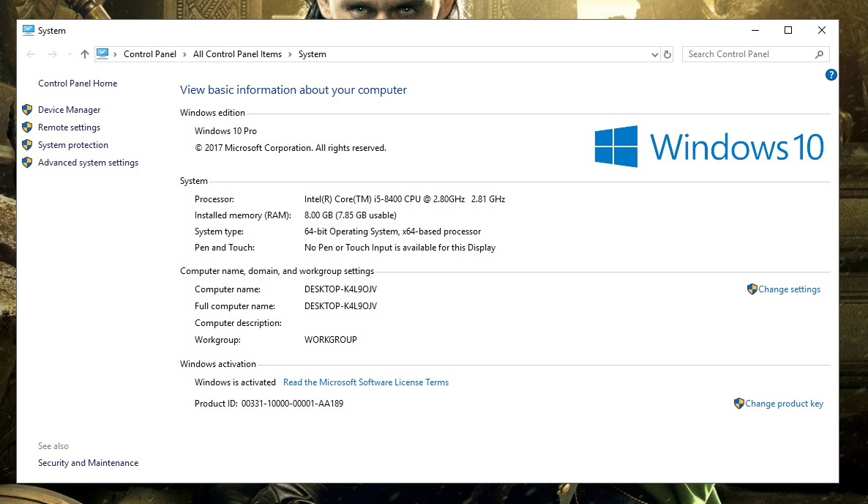Screen dimensions: 868x504
Task: Click the shield icon beside Change product key
Action: [x=738, y=403]
